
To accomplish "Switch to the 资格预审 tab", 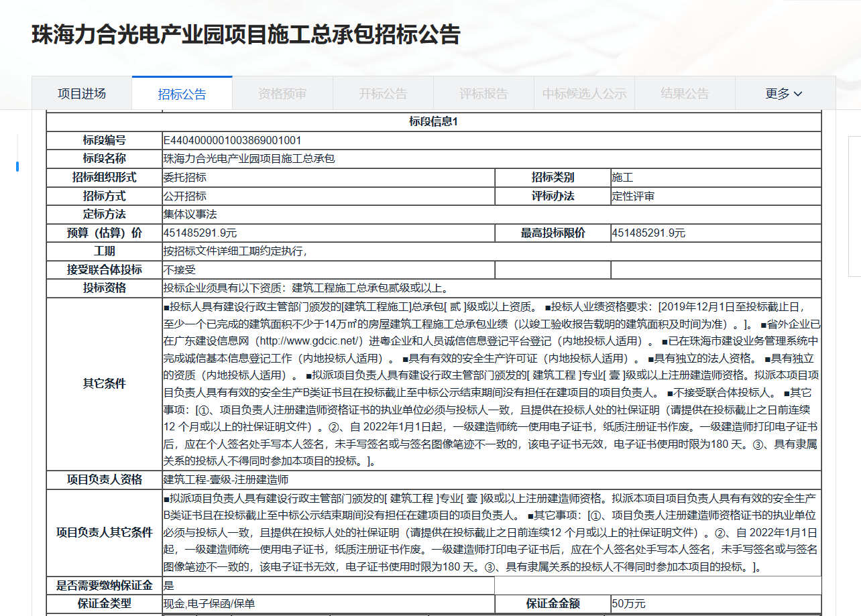I will coord(282,94).
